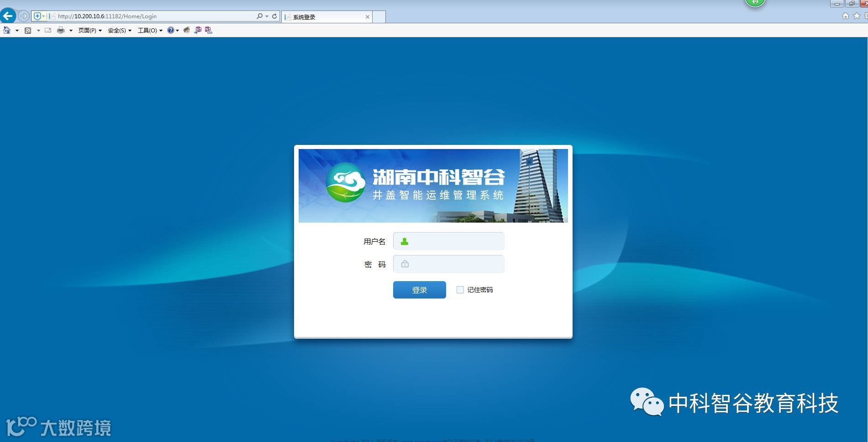
Task: Click the browser Forward arrow button
Action: tap(24, 16)
